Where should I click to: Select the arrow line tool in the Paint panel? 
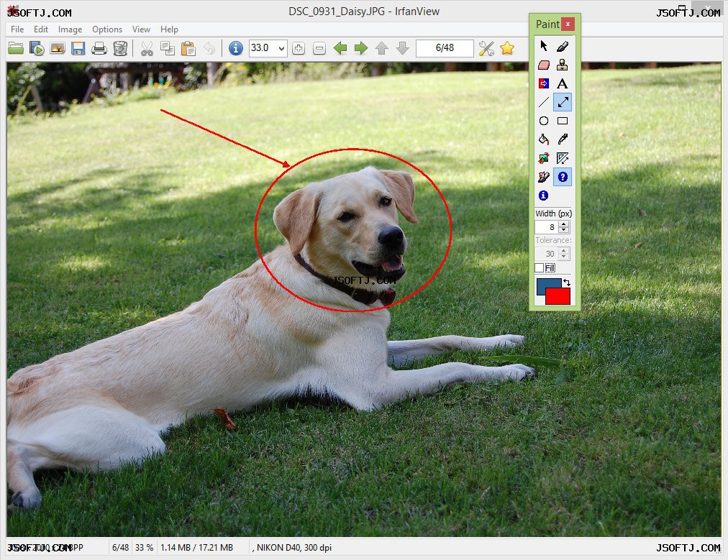[563, 102]
